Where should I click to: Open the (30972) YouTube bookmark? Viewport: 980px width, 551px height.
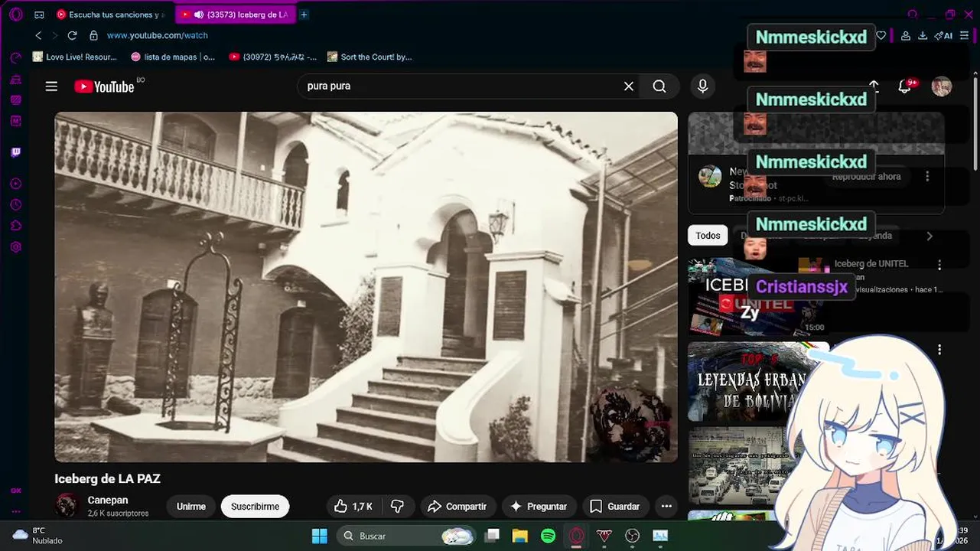pyautogui.click(x=272, y=57)
